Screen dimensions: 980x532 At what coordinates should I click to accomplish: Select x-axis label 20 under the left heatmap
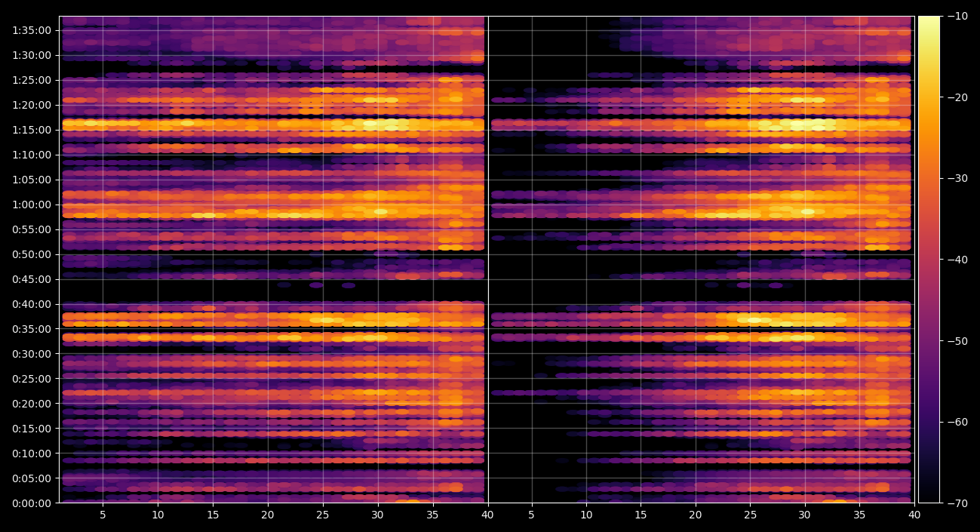tap(268, 515)
